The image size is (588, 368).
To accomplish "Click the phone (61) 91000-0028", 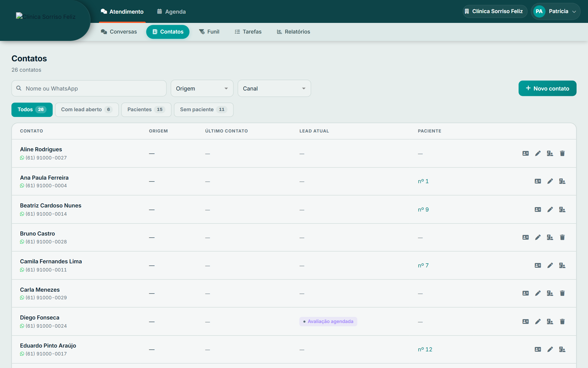I will [x=46, y=242].
